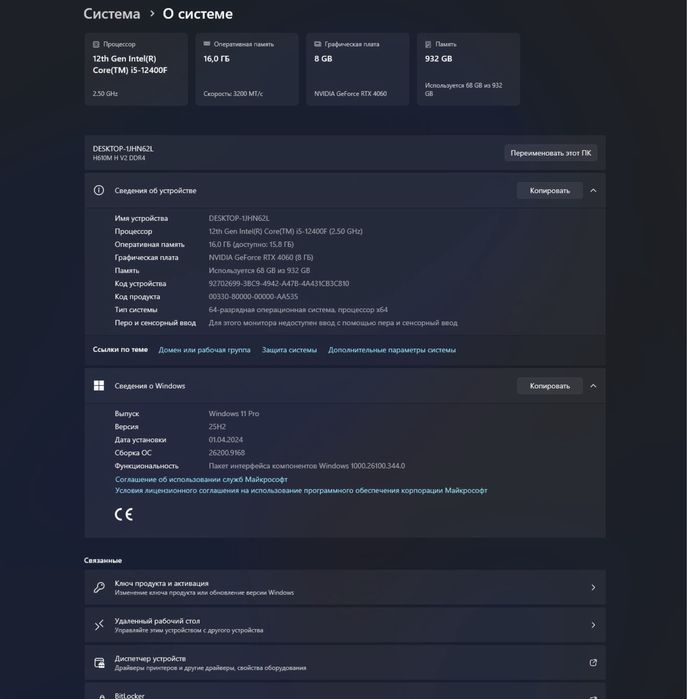Click the H610M H V2 DDR4 model text
687x699 pixels.
pos(119,158)
